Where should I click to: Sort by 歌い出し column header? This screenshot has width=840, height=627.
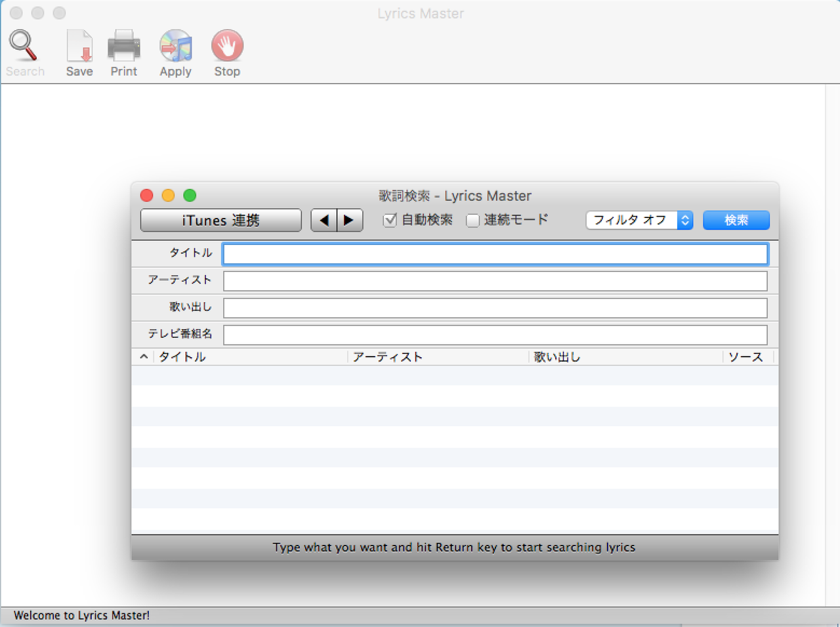pyautogui.click(x=625, y=357)
